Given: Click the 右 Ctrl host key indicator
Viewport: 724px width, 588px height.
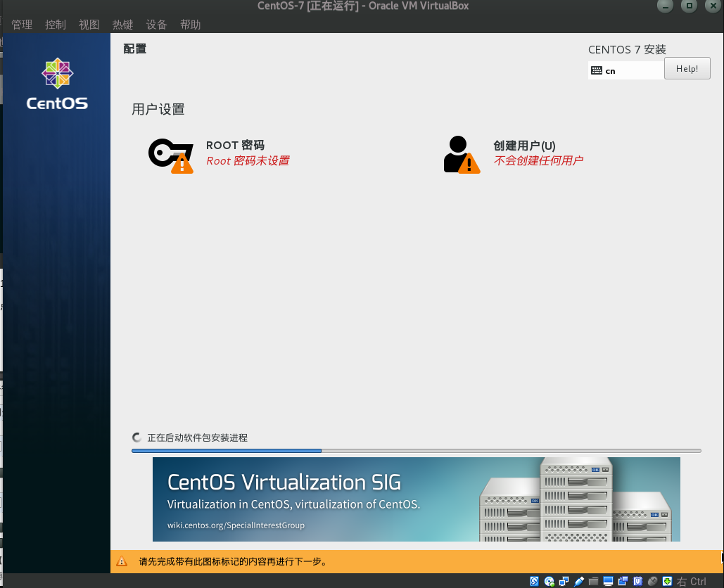Looking at the screenshot, I should click(x=691, y=582).
